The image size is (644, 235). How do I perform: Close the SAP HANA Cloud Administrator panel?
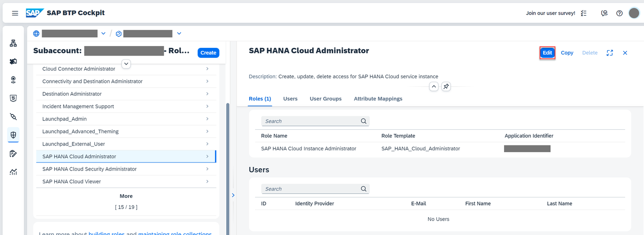coord(625,53)
